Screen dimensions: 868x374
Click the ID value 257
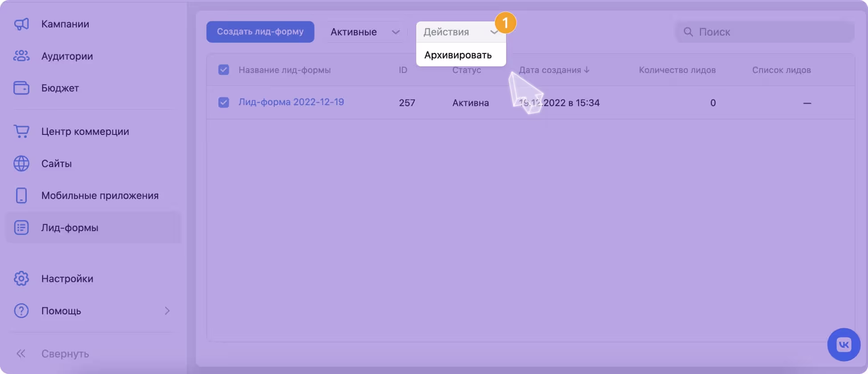click(407, 103)
